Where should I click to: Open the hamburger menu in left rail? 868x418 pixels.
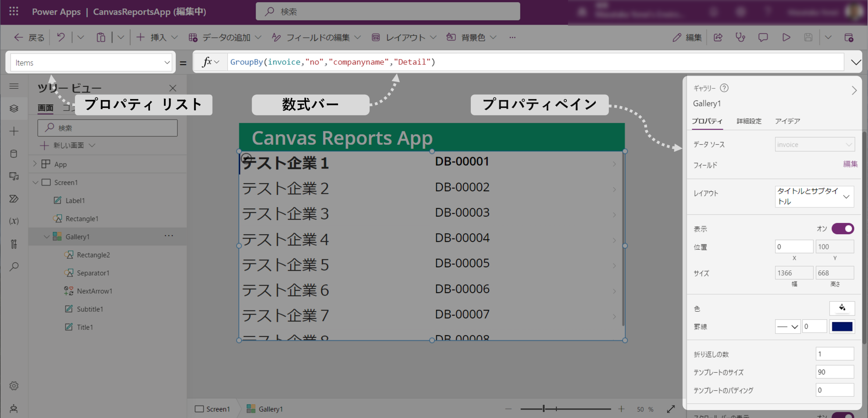coord(14,86)
